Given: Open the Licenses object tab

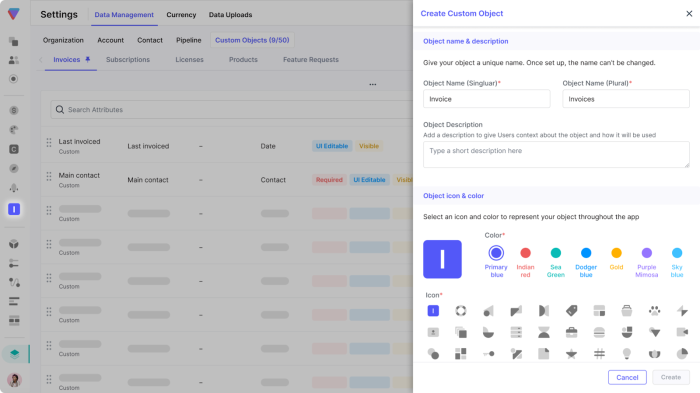Looking at the screenshot, I should 189,60.
